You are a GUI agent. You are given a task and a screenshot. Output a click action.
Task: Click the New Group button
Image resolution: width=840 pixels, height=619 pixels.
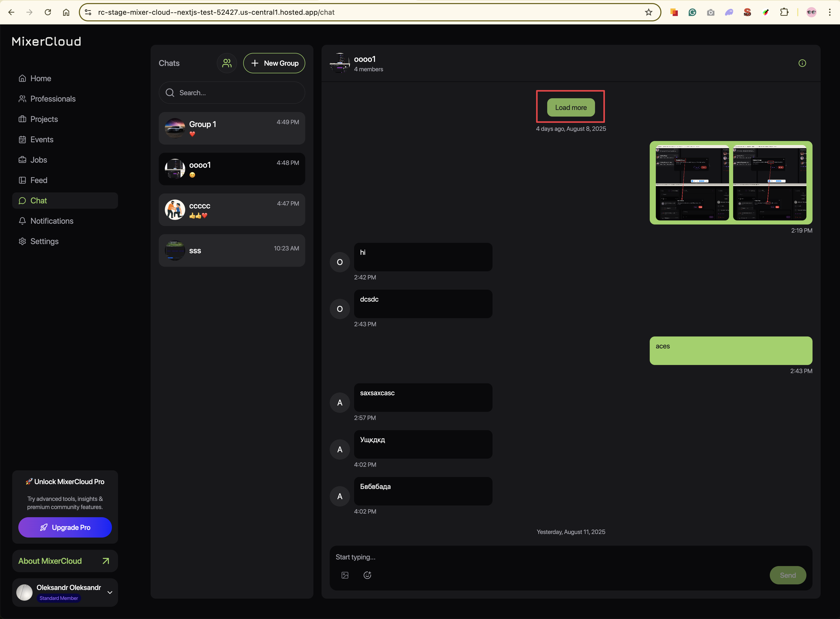point(274,63)
